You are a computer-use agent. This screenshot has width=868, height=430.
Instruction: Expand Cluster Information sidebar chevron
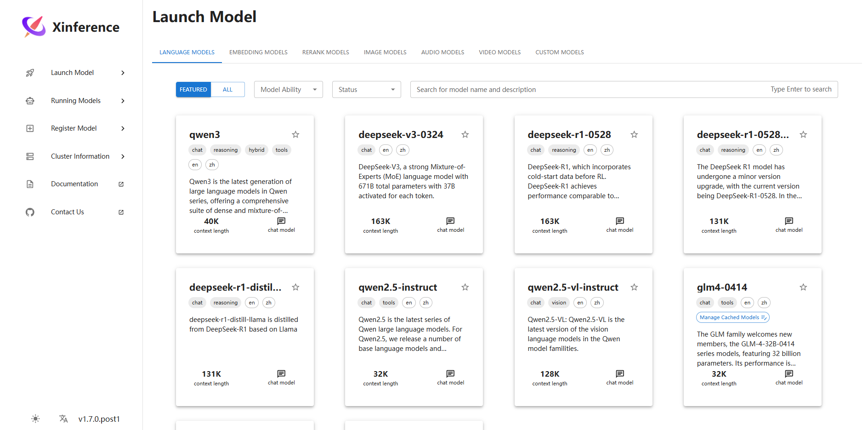(x=123, y=156)
